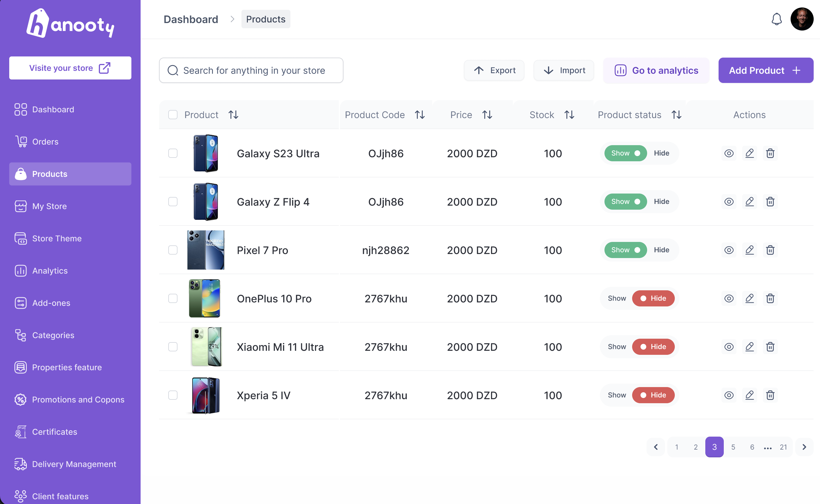Select the Galaxy S23 Ultra row checkbox
Screen dimensions: 820x504
pyautogui.click(x=173, y=153)
